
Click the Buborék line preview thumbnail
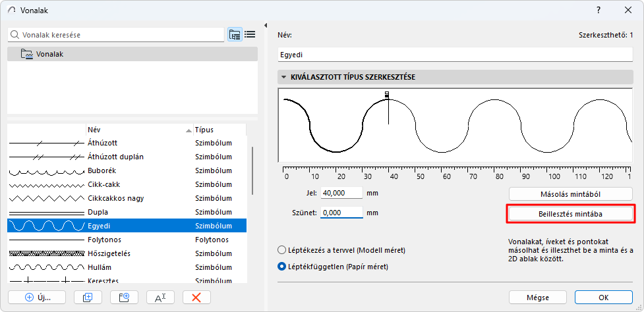pyautogui.click(x=46, y=171)
